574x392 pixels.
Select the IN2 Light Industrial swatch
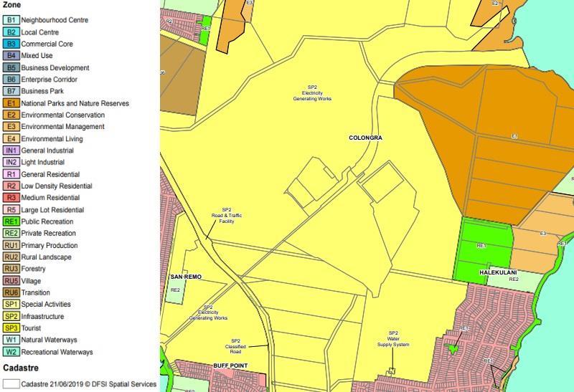coord(11,162)
